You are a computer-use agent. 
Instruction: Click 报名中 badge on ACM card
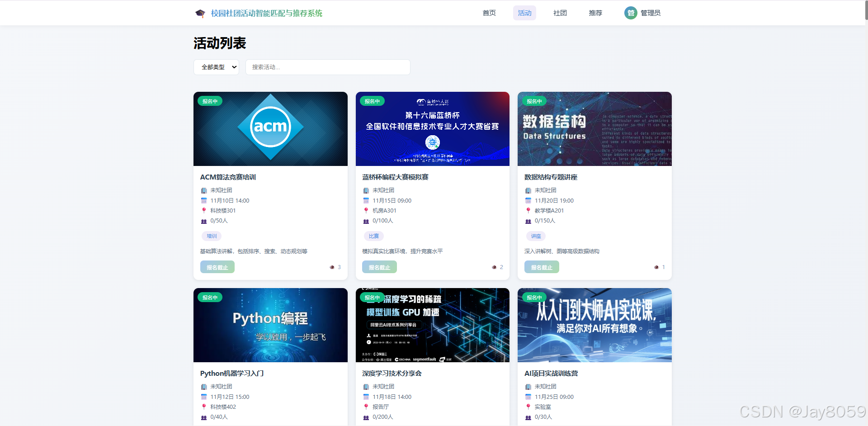(210, 101)
